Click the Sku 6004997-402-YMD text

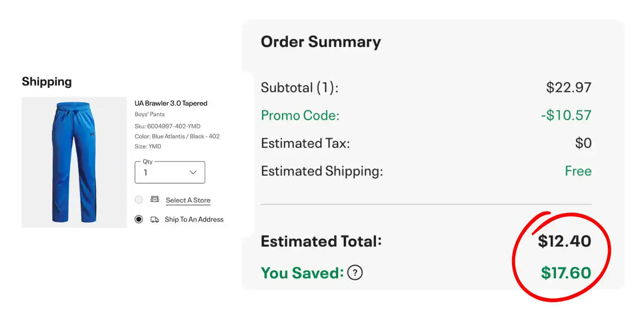(167, 126)
